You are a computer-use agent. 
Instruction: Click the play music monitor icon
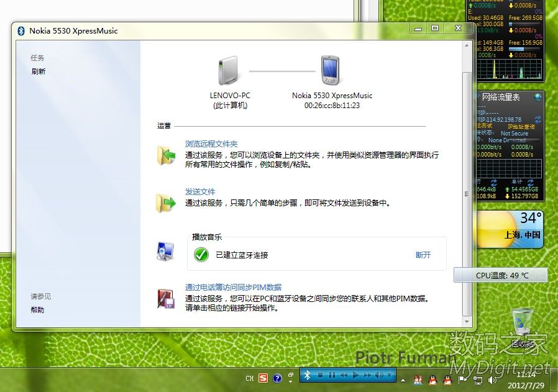[x=165, y=251]
